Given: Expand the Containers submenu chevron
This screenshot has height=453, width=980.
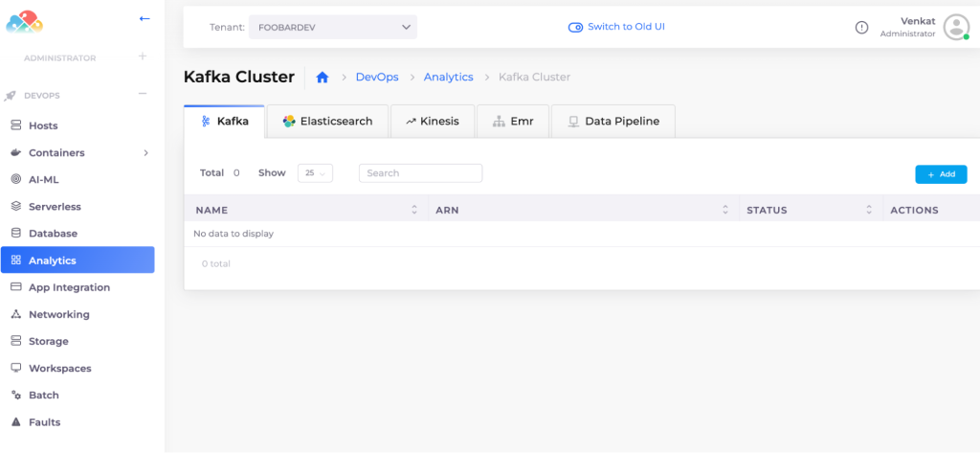Looking at the screenshot, I should 145,152.
